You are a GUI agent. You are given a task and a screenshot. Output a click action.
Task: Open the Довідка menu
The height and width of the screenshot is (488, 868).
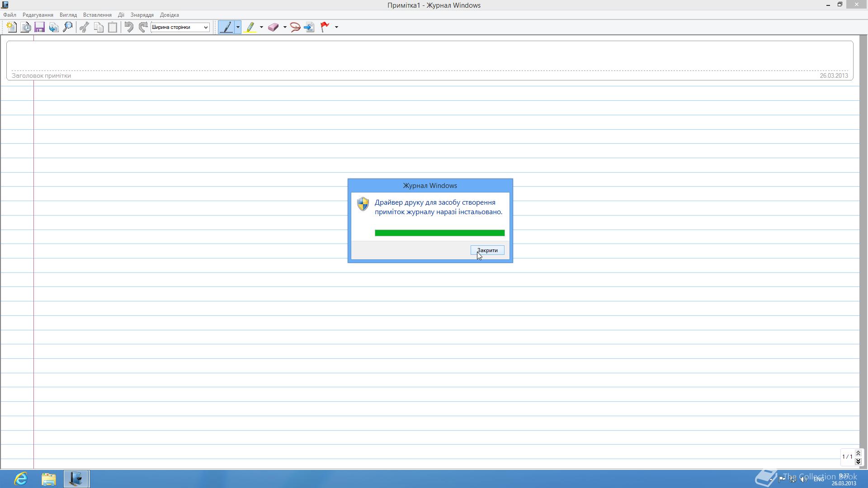[170, 15]
